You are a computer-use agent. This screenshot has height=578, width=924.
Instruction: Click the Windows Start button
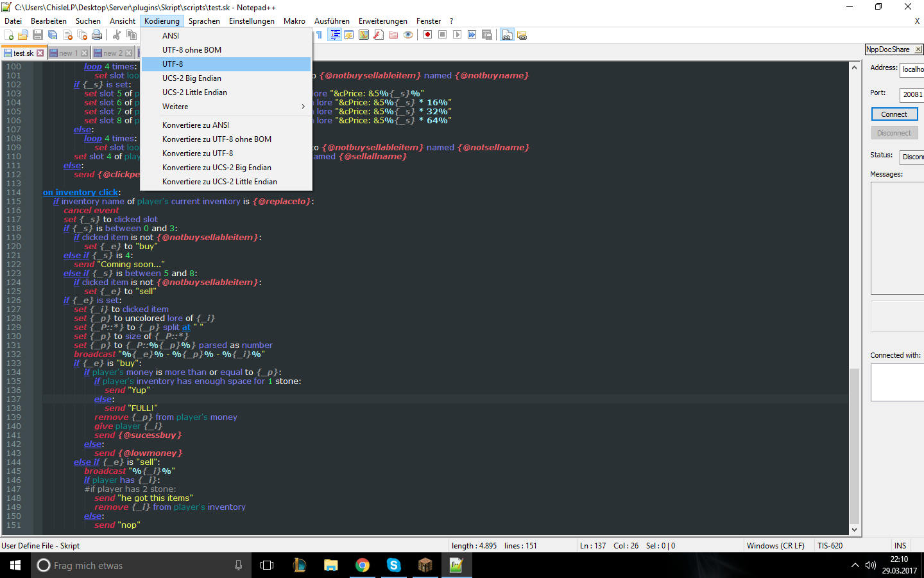(x=15, y=565)
